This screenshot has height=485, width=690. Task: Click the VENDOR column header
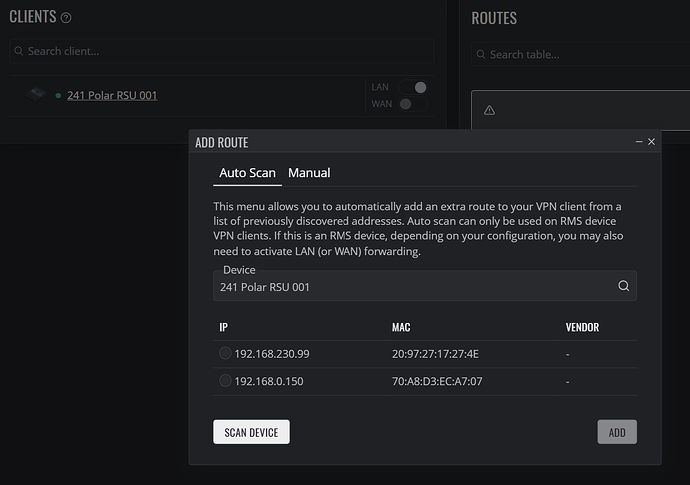582,327
